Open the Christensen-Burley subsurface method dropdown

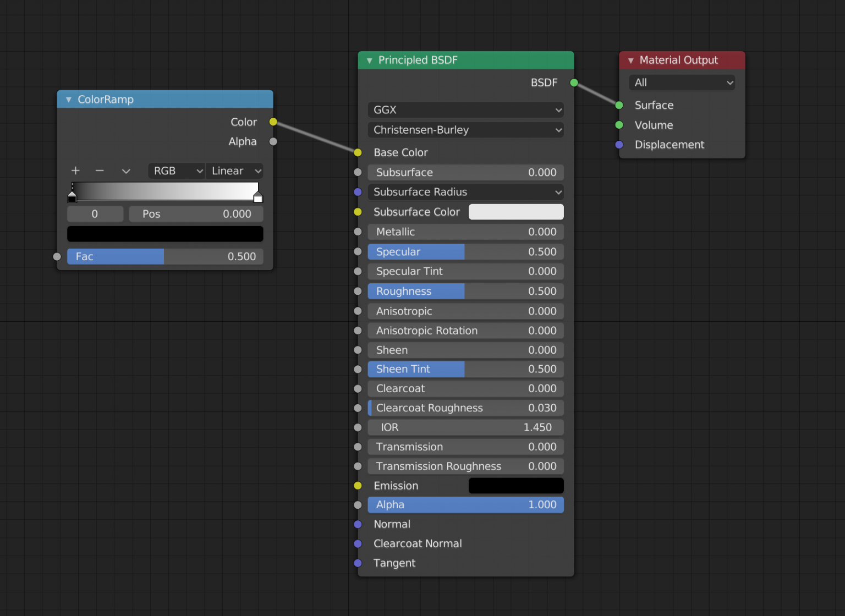[466, 130]
